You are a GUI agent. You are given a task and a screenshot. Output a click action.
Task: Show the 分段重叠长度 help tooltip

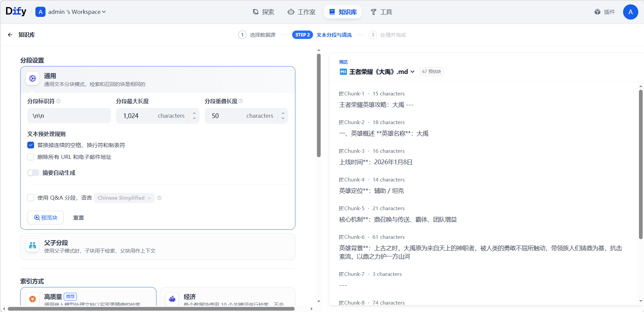pos(241,101)
